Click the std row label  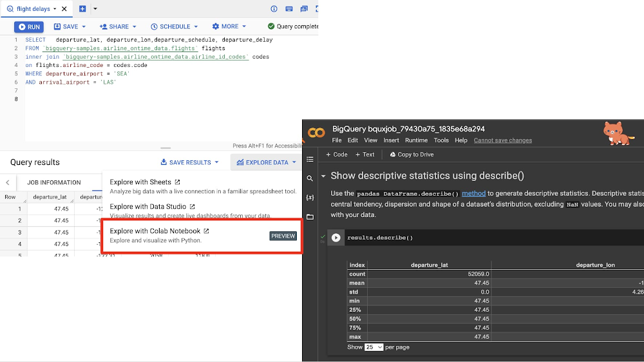pyautogui.click(x=354, y=292)
